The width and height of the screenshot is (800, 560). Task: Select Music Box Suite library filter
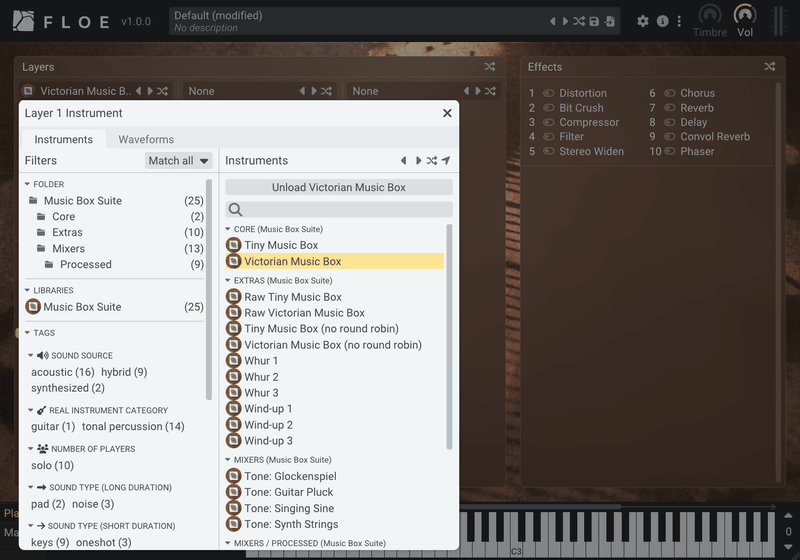[115, 307]
